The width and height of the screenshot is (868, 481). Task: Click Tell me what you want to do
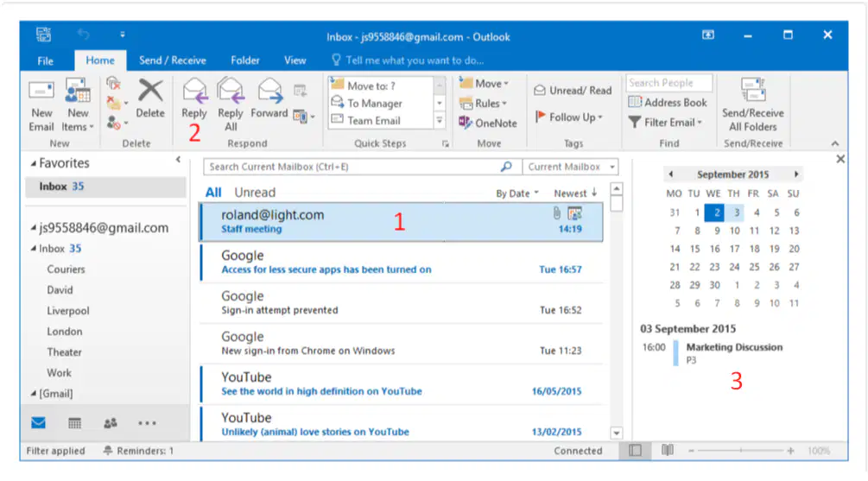point(408,60)
